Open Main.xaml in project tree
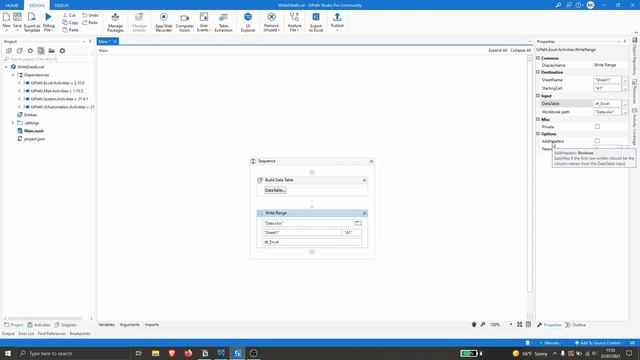This screenshot has height=360, width=640. coord(33,131)
